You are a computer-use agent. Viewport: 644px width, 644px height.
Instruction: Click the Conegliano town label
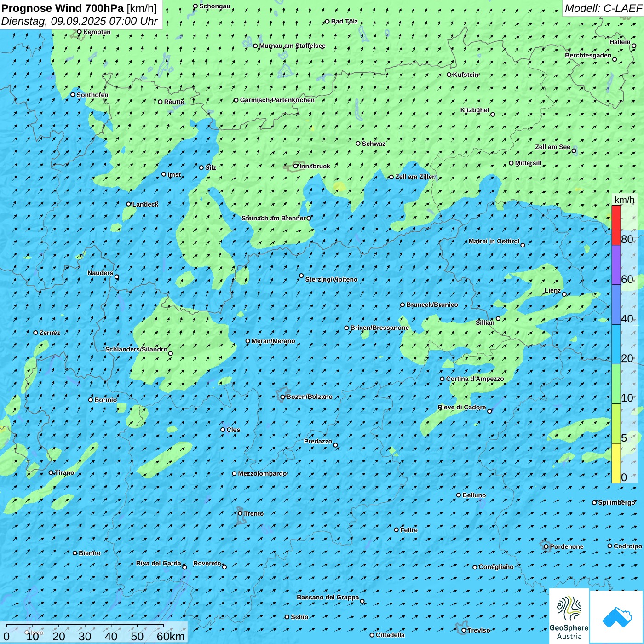(496, 567)
